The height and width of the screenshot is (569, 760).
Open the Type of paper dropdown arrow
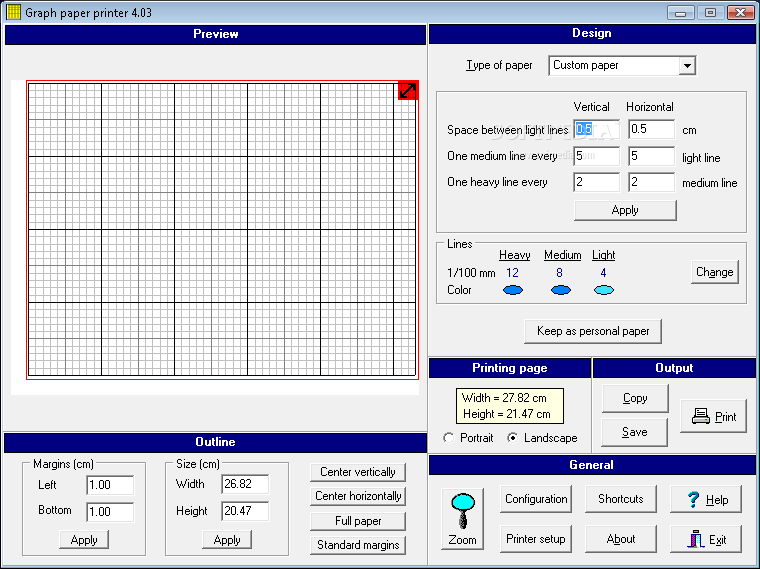point(687,65)
